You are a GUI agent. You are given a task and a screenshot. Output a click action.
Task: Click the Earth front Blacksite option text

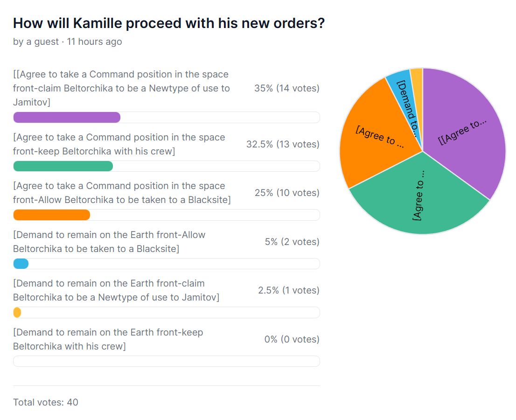109,242
